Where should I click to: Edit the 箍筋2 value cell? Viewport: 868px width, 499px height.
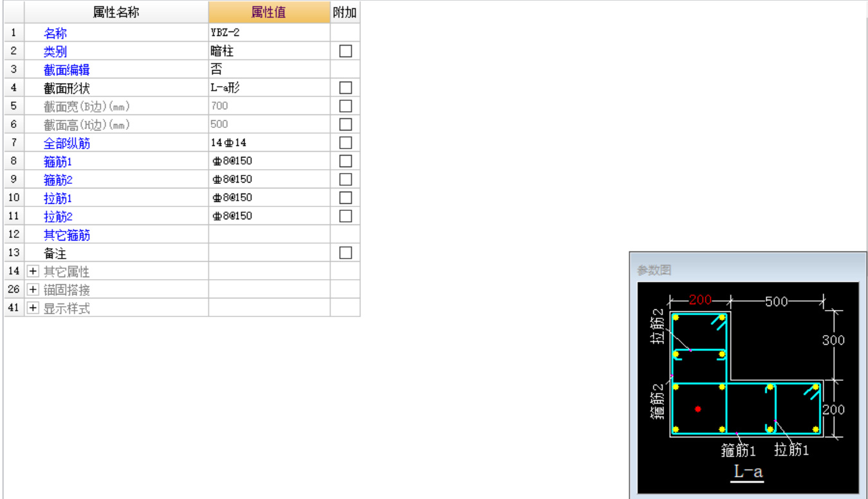270,179
